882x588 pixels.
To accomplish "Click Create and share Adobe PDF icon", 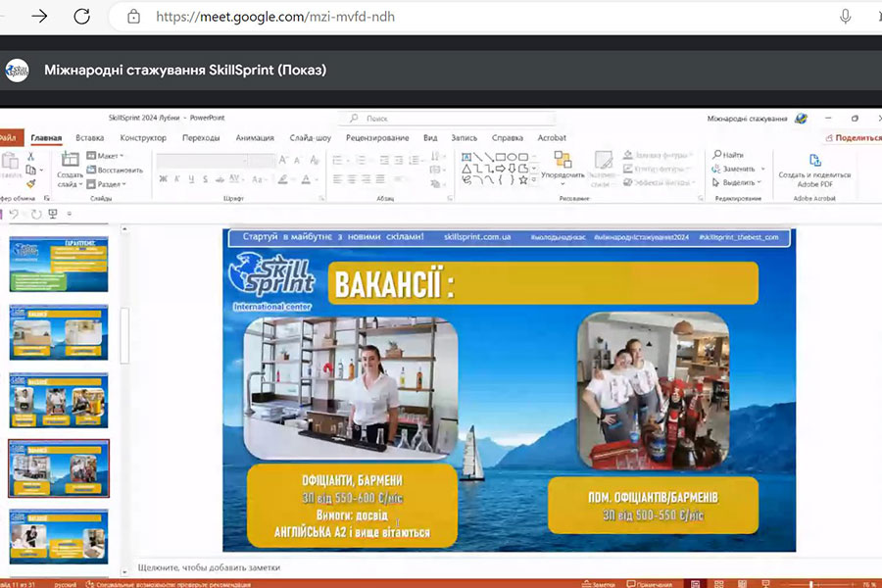I will 814,161.
